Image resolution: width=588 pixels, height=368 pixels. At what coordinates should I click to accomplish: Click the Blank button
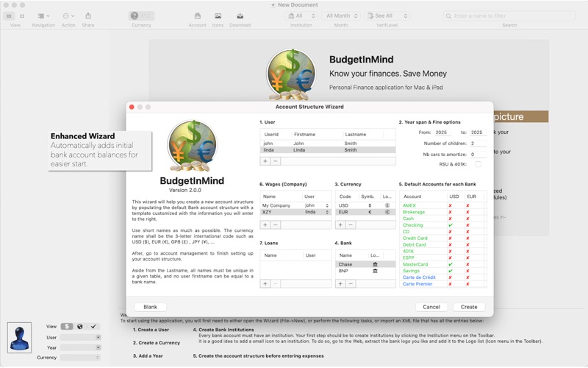point(151,307)
